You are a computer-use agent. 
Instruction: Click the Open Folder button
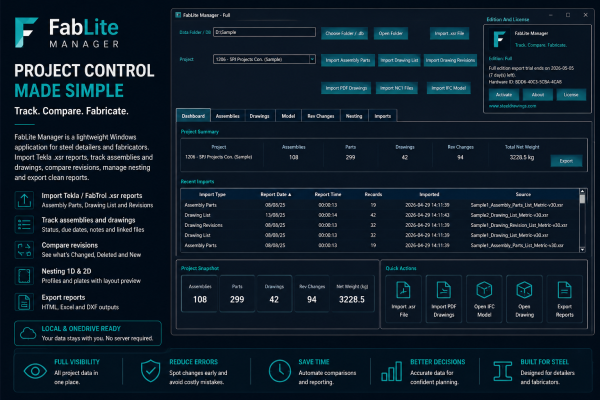(391, 33)
